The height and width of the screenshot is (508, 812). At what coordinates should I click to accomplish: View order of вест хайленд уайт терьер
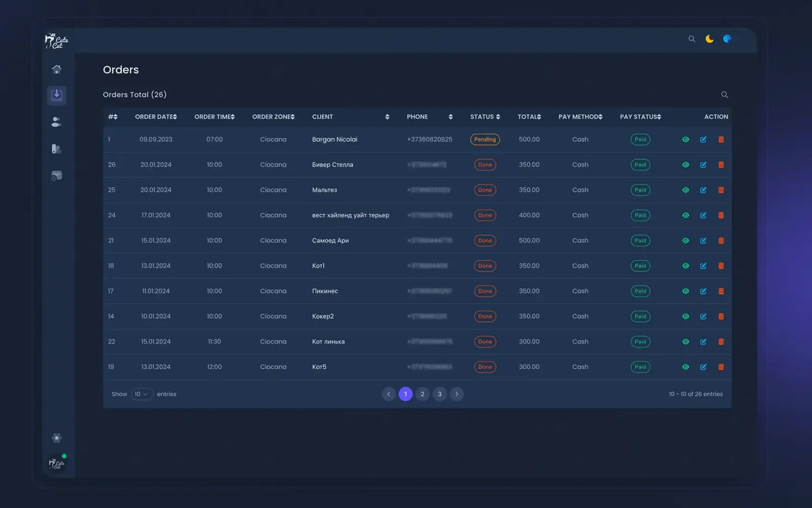point(686,215)
